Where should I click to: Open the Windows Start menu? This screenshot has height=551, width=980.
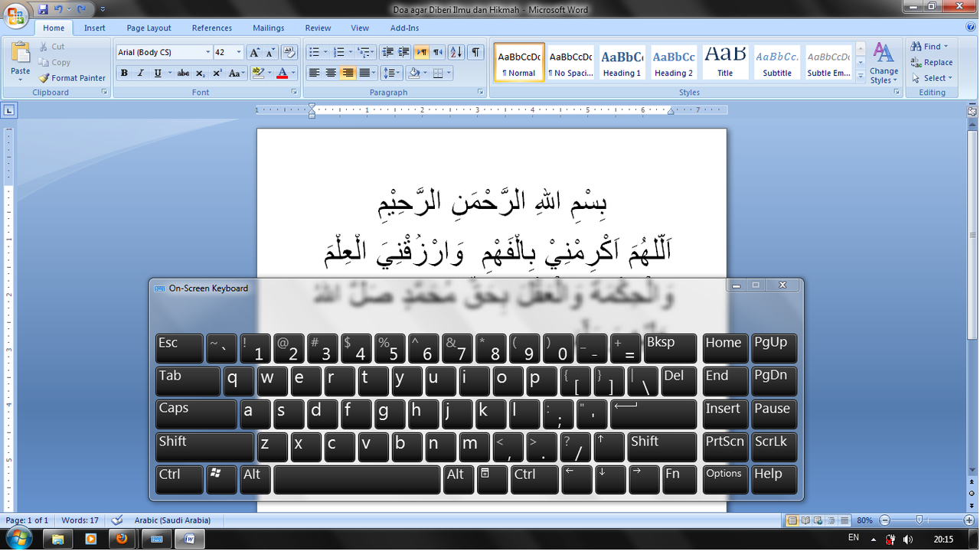click(18, 538)
